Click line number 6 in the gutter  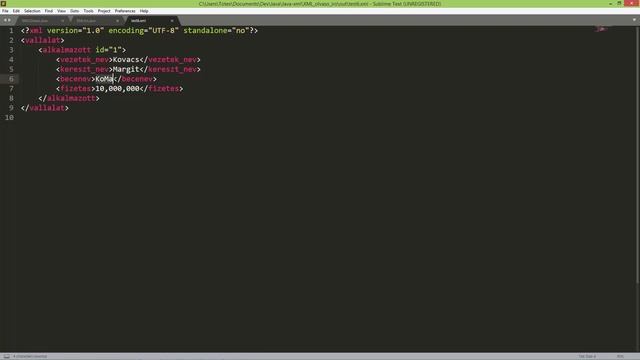click(x=11, y=79)
